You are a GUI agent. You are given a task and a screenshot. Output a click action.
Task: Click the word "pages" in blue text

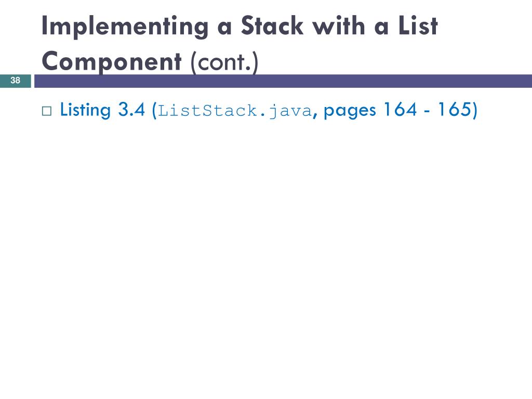(x=350, y=111)
